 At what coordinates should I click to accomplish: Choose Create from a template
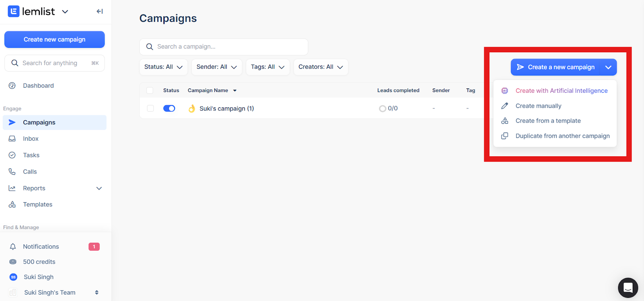548,121
